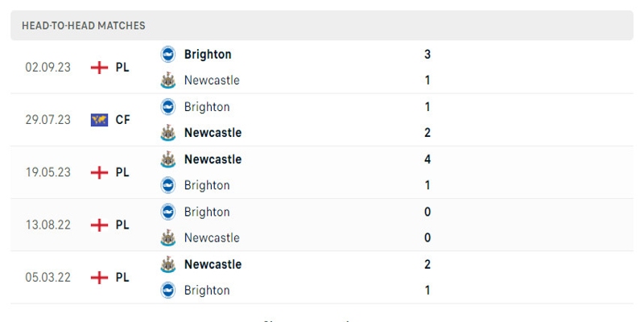Open the CF competition label
644x322 pixels.
122,120
